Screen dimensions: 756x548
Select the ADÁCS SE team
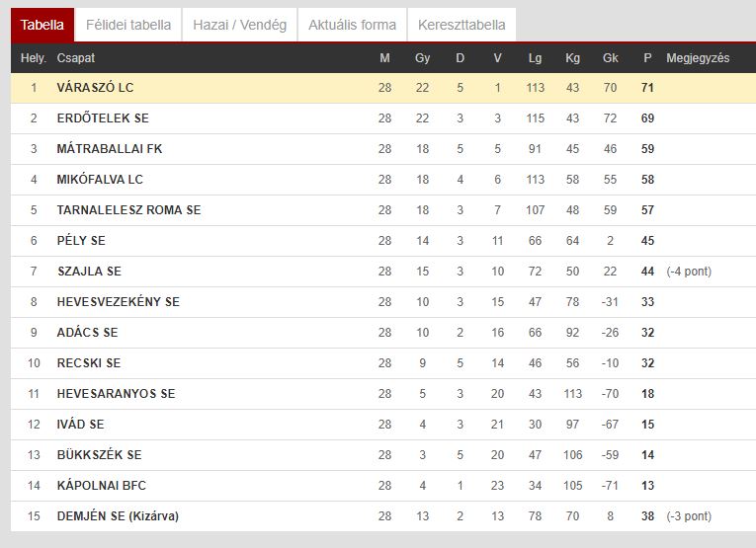click(x=87, y=333)
